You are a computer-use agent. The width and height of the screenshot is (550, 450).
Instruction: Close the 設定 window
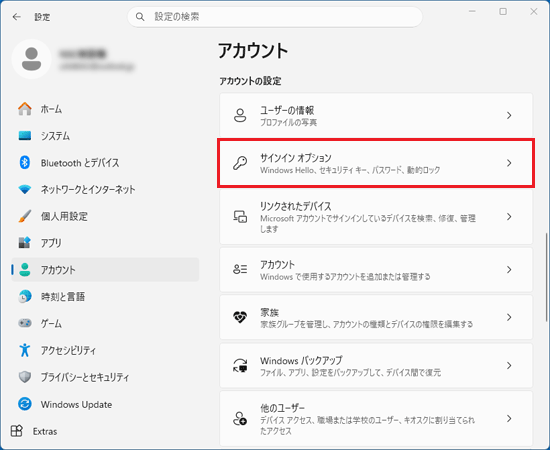(x=534, y=12)
